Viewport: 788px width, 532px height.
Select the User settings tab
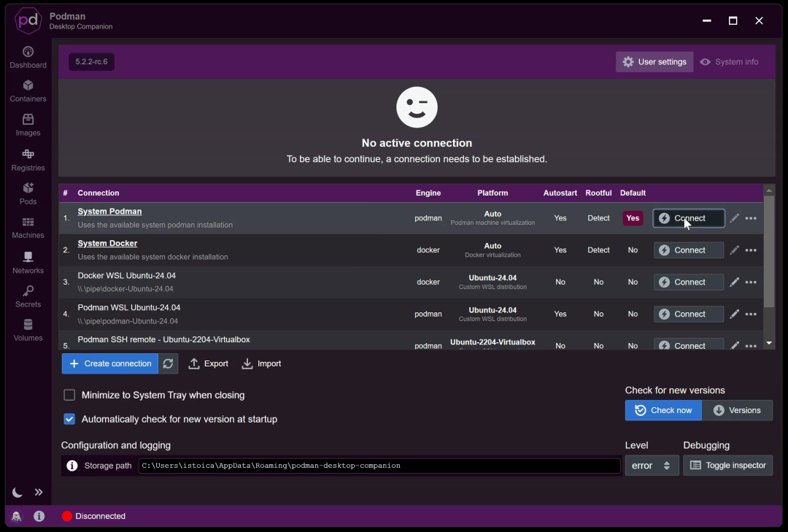click(x=654, y=62)
